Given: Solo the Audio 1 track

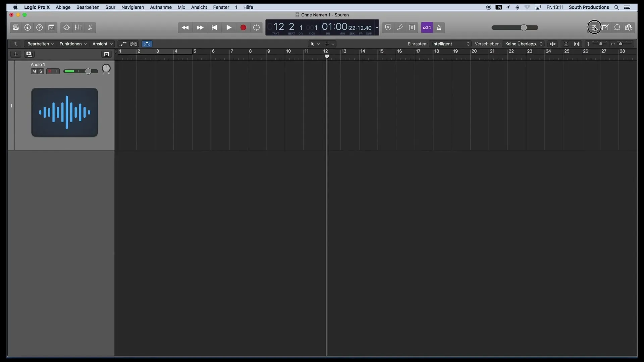Looking at the screenshot, I should tap(41, 71).
